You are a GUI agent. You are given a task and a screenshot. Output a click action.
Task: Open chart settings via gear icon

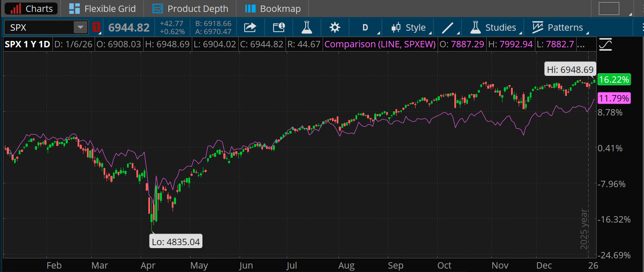point(335,27)
